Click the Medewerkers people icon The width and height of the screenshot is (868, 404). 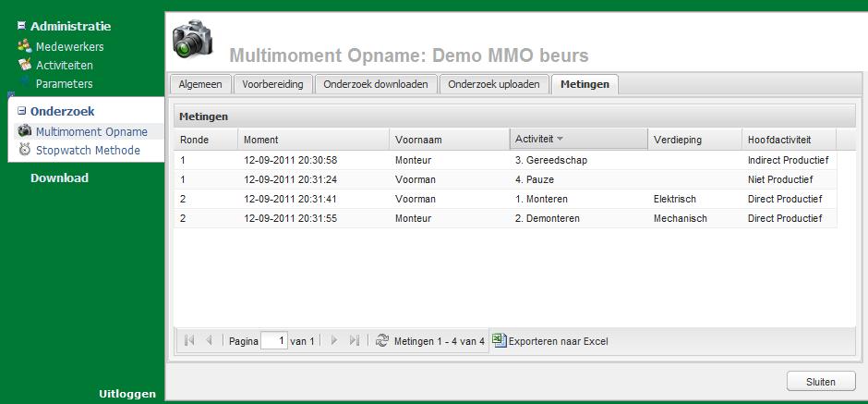pyautogui.click(x=25, y=46)
